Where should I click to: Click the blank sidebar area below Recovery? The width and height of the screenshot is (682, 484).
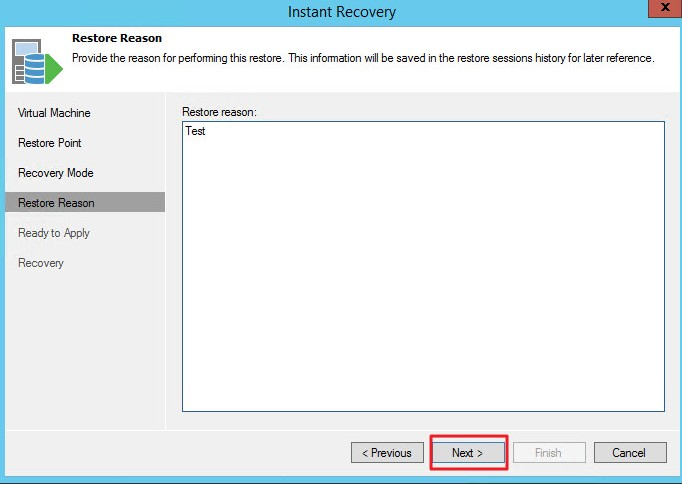click(85, 350)
